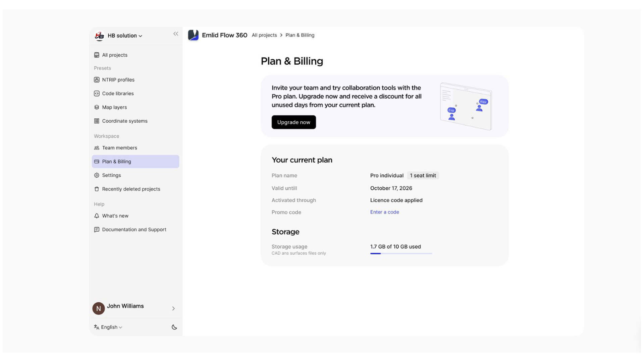The width and height of the screenshot is (644, 362).
Task: Toggle dark mode with the moon icon
Action: click(x=174, y=327)
